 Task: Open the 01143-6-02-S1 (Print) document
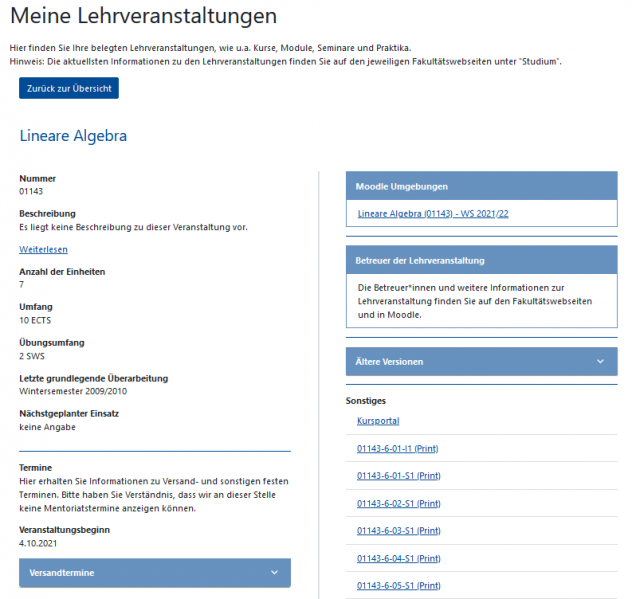click(x=398, y=503)
